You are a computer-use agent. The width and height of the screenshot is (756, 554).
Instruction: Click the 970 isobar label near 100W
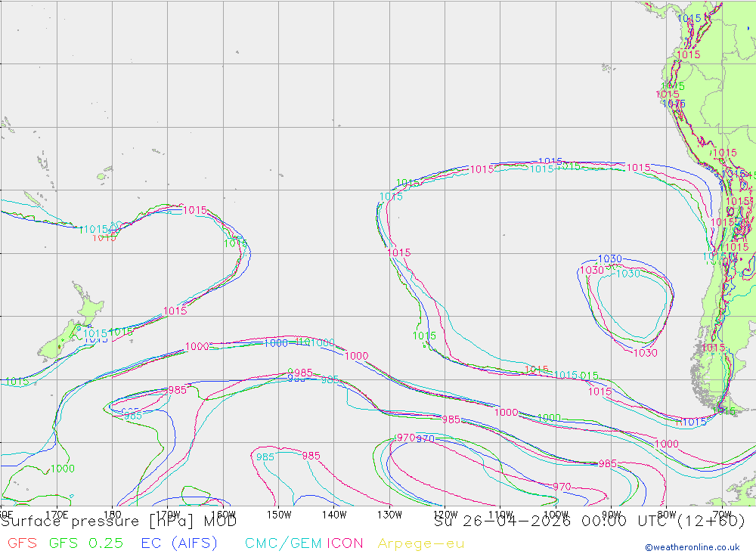562,487
